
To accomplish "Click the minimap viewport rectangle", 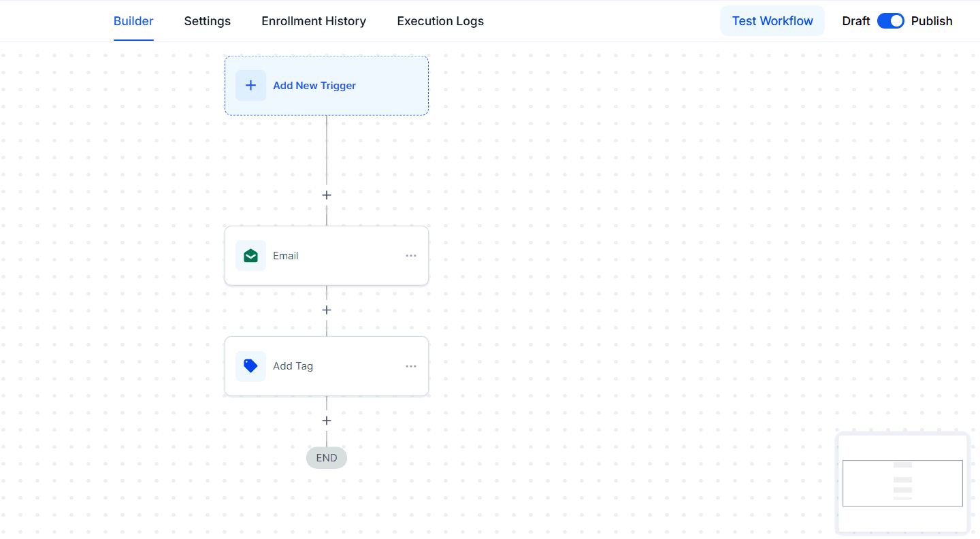I will coord(902,483).
